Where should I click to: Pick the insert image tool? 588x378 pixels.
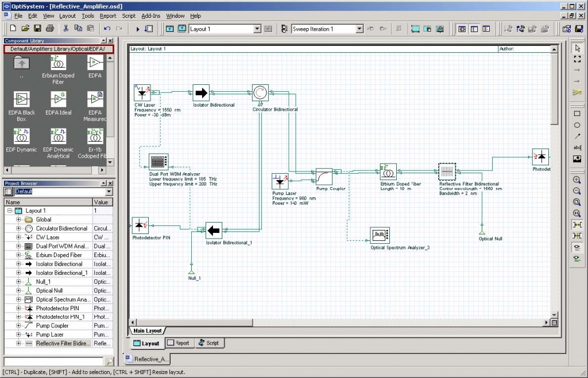coord(577,159)
